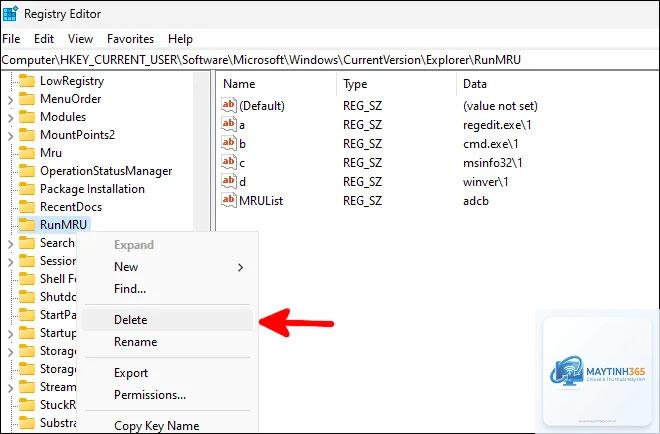This screenshot has width=660, height=434.
Task: Click the Shutdo... key folder icon
Action: point(27,296)
